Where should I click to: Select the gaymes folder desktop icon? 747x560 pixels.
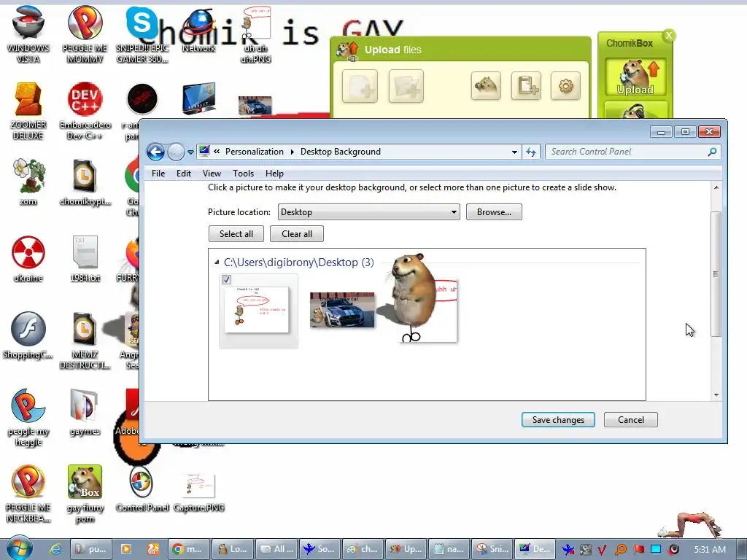tap(85, 413)
